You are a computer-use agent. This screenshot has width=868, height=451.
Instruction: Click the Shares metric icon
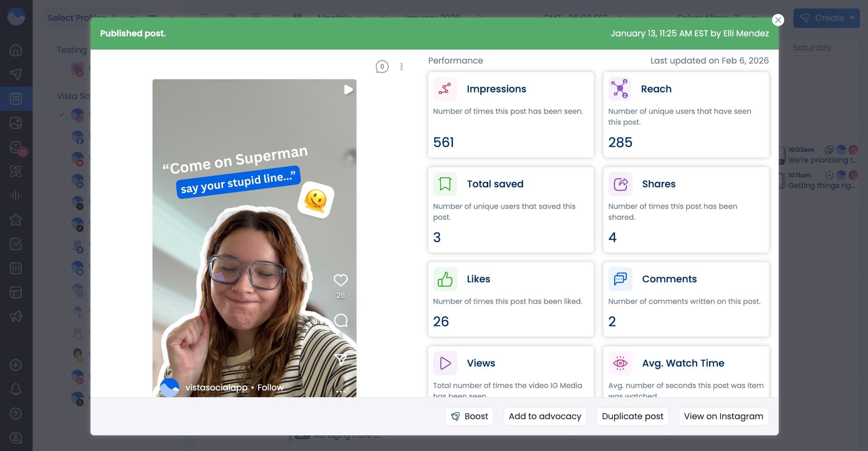[x=620, y=184]
